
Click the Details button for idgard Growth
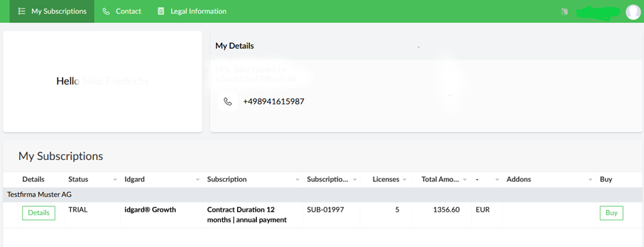pyautogui.click(x=39, y=213)
